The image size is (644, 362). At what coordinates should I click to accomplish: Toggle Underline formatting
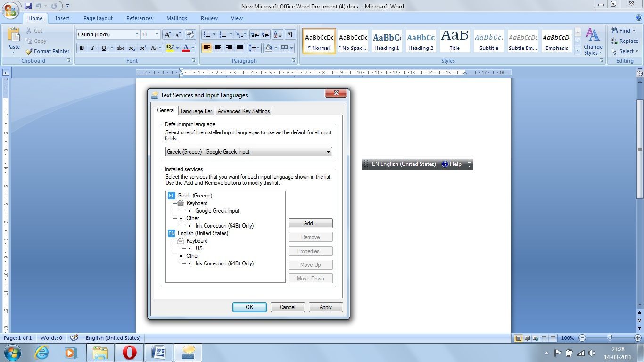click(104, 48)
